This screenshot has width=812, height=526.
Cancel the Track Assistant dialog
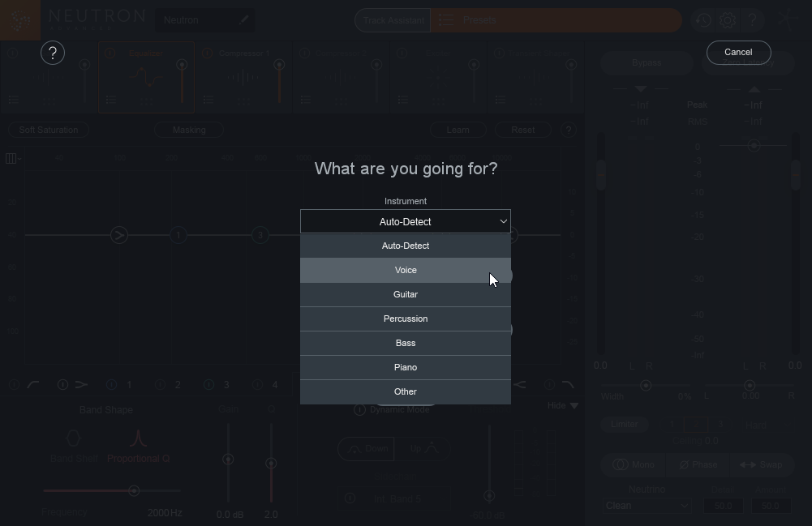pos(738,52)
